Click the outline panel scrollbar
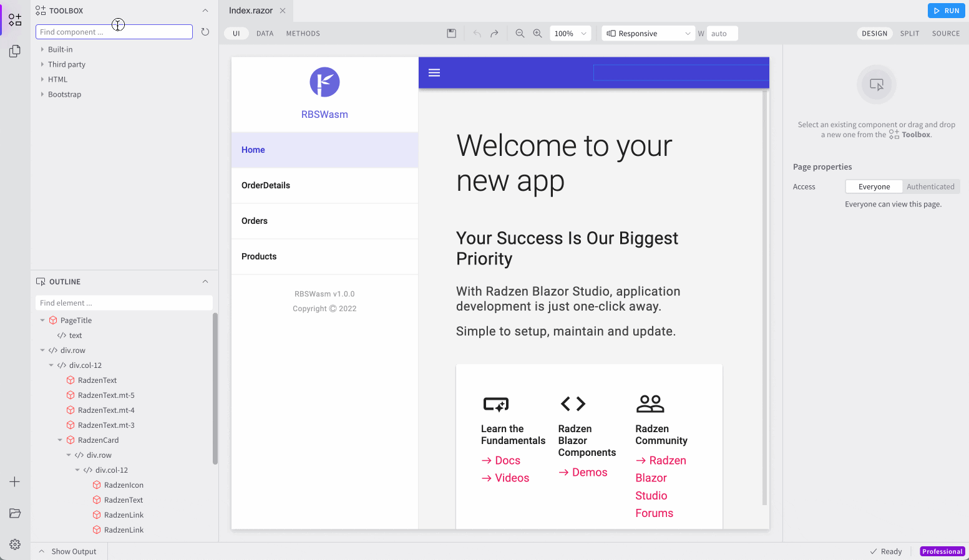This screenshot has width=969, height=560. pyautogui.click(x=215, y=389)
